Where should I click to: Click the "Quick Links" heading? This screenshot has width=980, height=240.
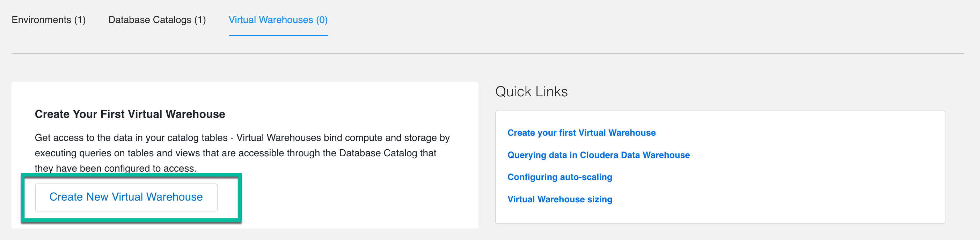click(x=531, y=92)
